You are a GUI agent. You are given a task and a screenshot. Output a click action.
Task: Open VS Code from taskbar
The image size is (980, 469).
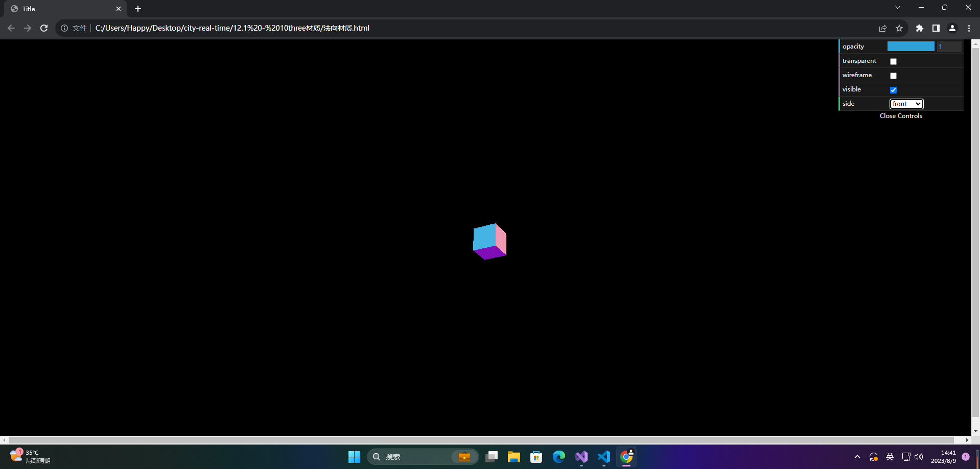tap(604, 457)
